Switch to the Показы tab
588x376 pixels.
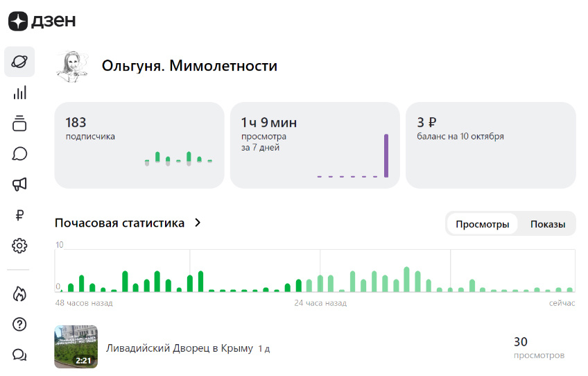pos(548,224)
